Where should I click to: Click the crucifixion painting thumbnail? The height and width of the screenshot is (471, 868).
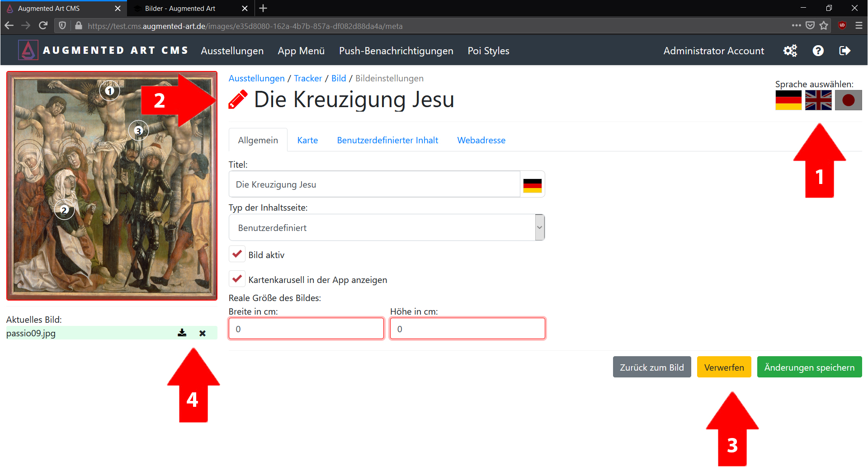[x=112, y=186]
